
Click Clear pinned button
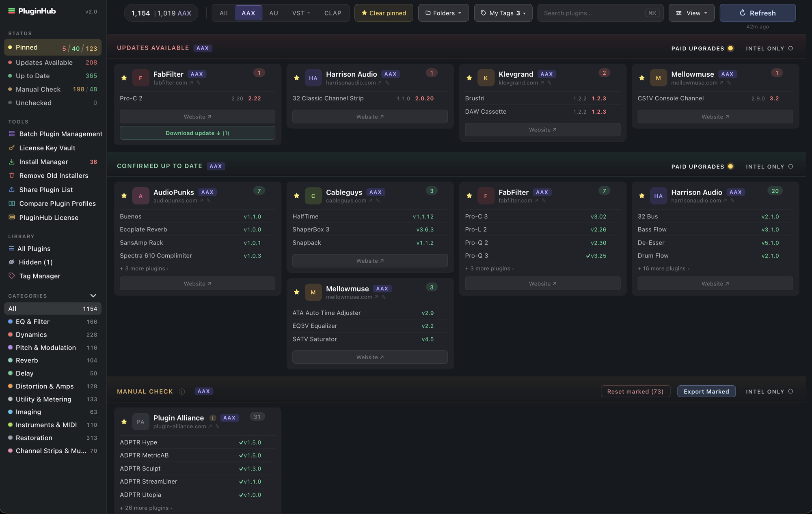coord(384,13)
